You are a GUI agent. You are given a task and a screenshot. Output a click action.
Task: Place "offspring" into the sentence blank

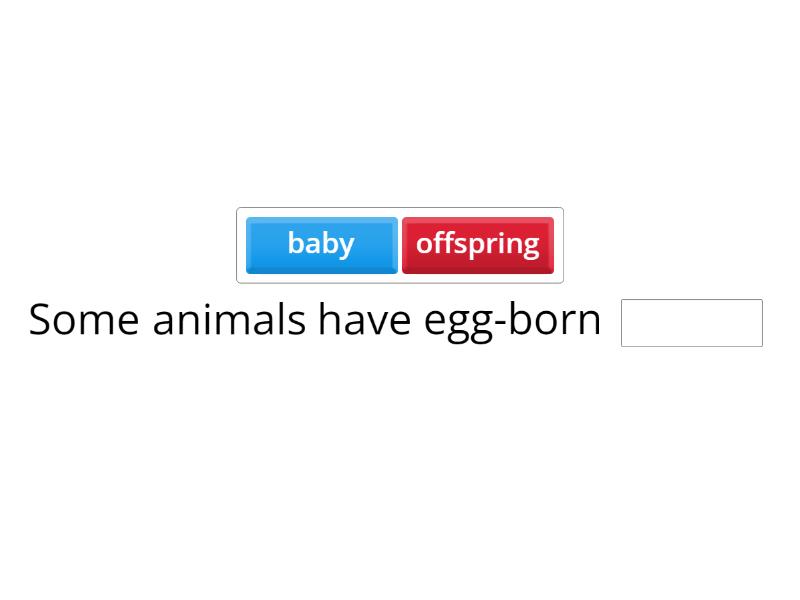478,244
